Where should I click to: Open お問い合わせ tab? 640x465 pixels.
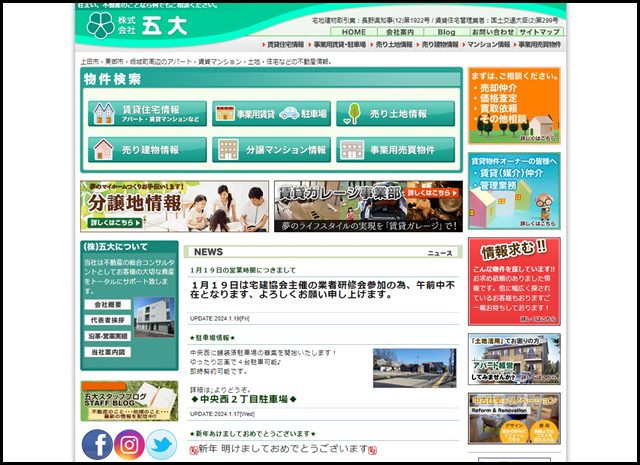(x=493, y=32)
